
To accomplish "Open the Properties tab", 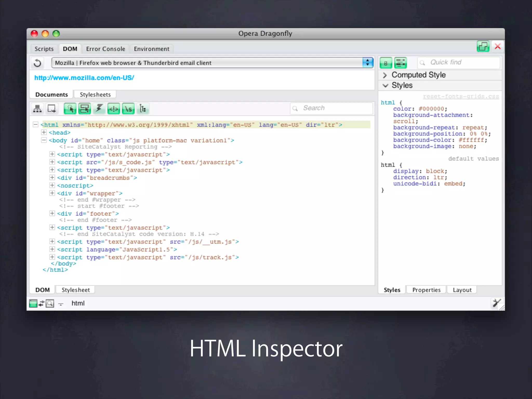I will (427, 290).
